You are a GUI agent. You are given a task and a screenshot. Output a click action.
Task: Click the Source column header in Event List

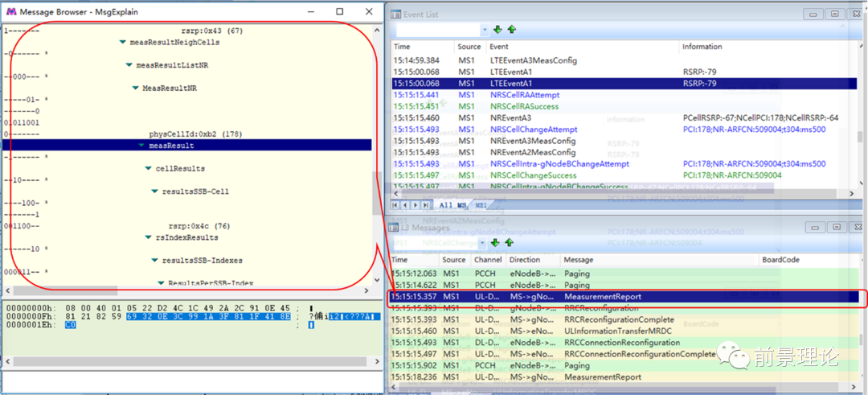click(x=470, y=47)
